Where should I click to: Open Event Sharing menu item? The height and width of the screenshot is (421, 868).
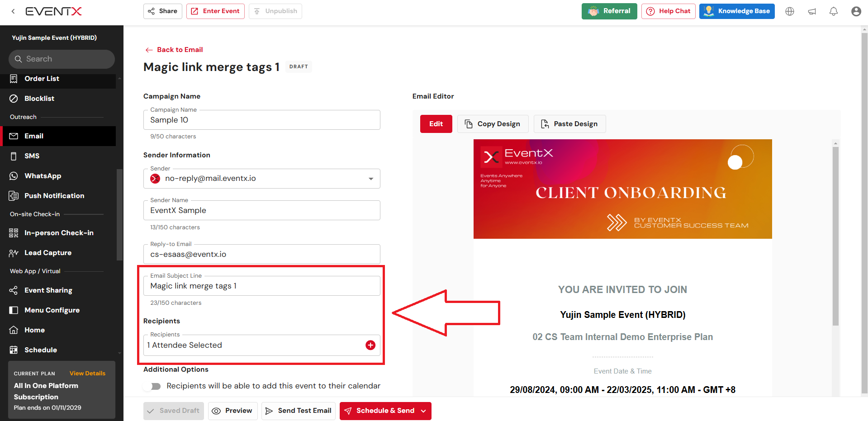tap(59, 290)
